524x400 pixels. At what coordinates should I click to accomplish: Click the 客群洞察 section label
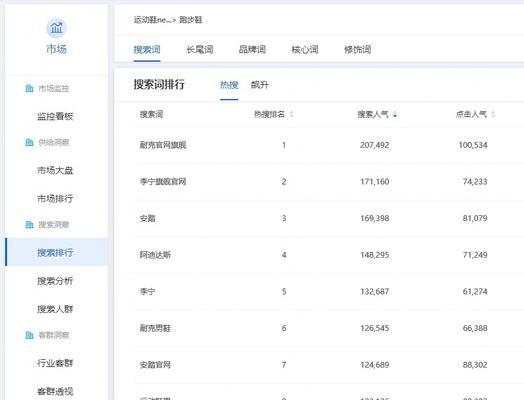pyautogui.click(x=53, y=335)
